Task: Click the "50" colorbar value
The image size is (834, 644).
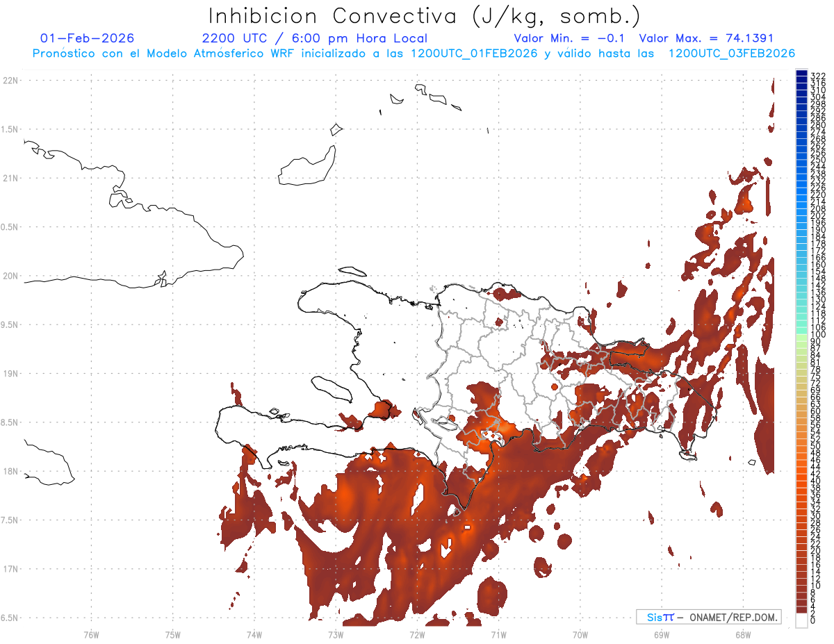Action: click(x=816, y=445)
